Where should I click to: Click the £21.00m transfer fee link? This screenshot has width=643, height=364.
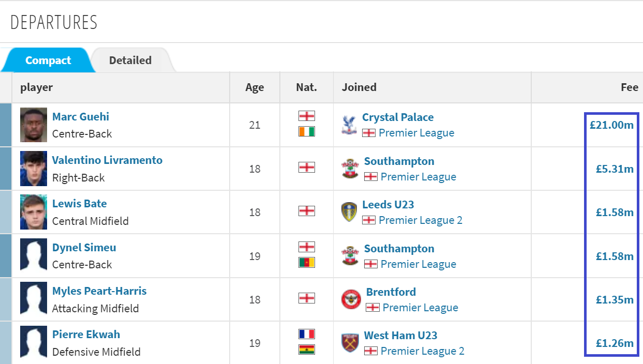(x=611, y=125)
